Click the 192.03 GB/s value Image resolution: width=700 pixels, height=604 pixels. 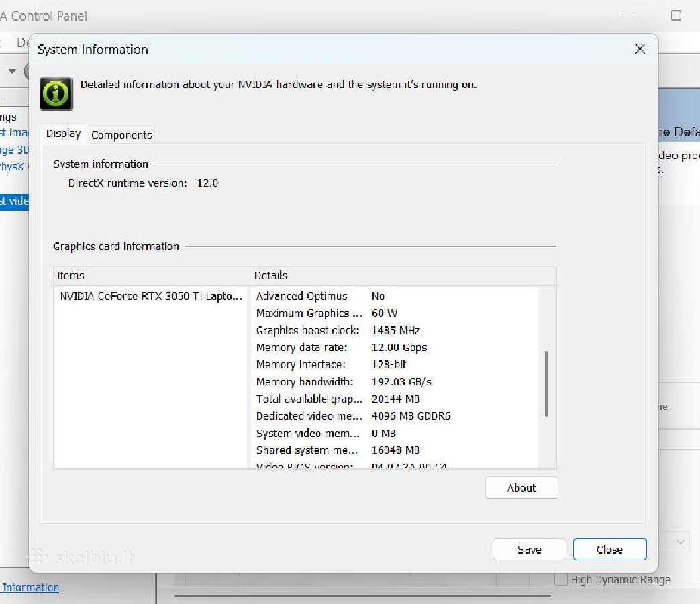pyautogui.click(x=401, y=382)
